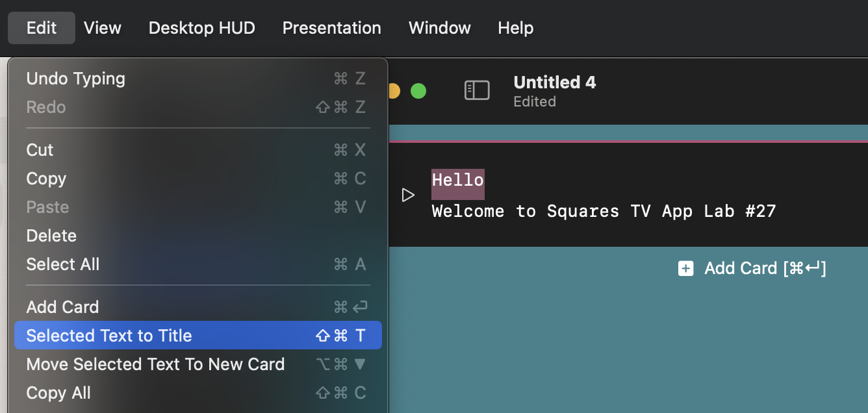Click the plus icon for Add Card
The height and width of the screenshot is (413, 868).
click(x=685, y=268)
